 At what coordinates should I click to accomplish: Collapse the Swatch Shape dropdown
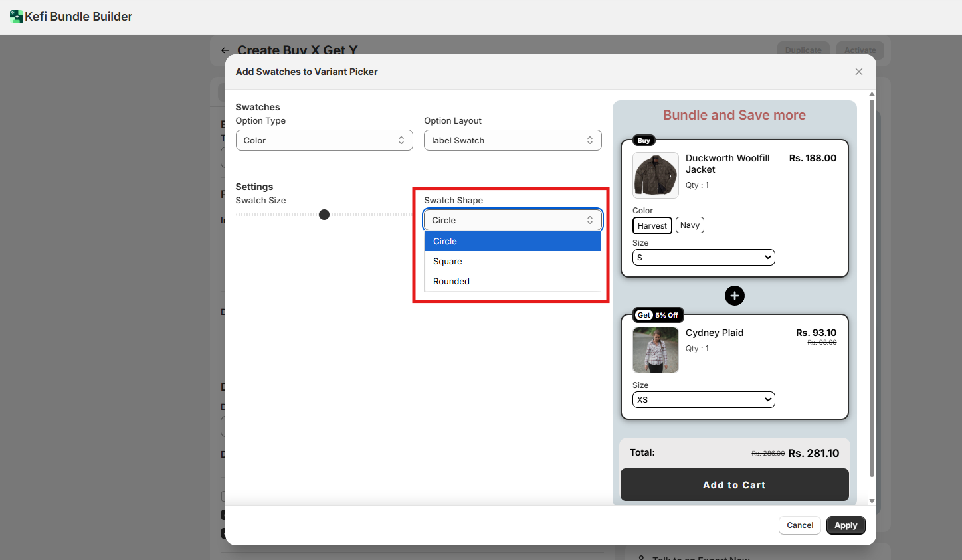tap(512, 220)
